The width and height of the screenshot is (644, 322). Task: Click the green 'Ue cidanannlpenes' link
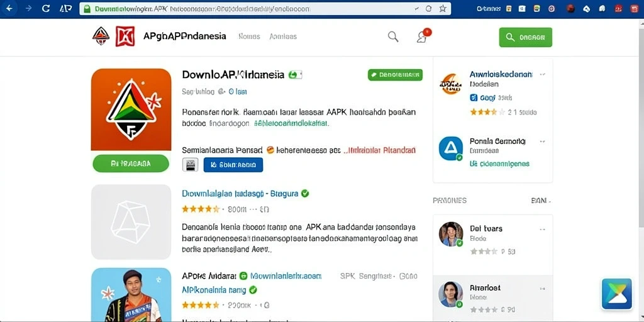[499, 164]
